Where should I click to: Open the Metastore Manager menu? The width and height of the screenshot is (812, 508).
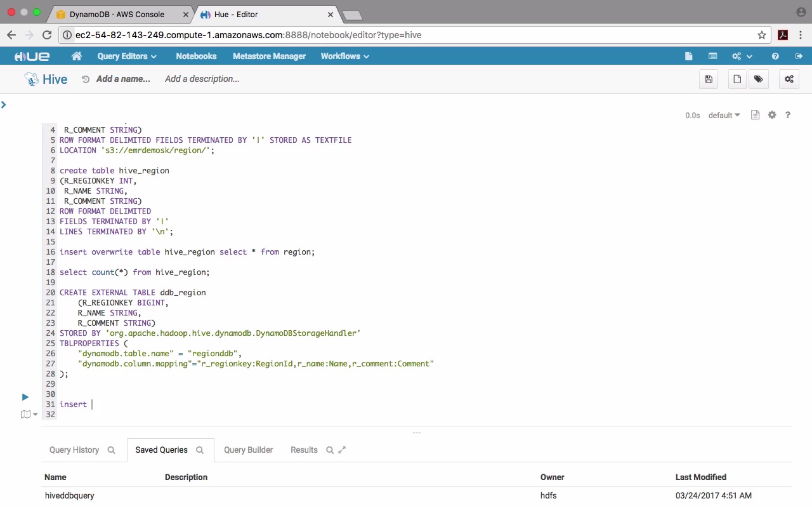(x=269, y=57)
